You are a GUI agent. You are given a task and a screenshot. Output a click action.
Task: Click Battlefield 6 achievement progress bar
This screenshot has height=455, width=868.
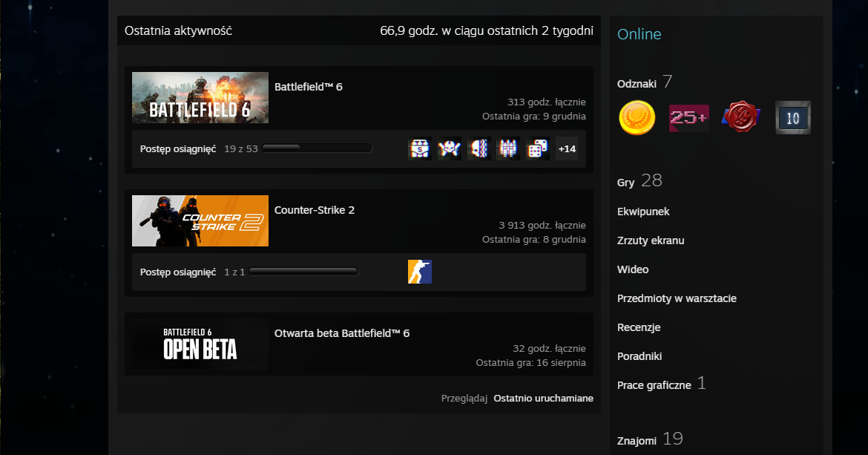[x=317, y=148]
